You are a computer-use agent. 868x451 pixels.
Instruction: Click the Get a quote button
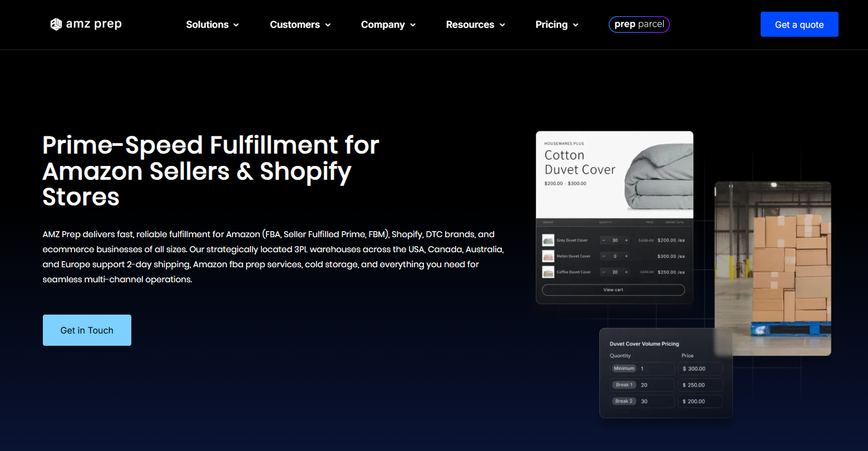[x=799, y=24]
